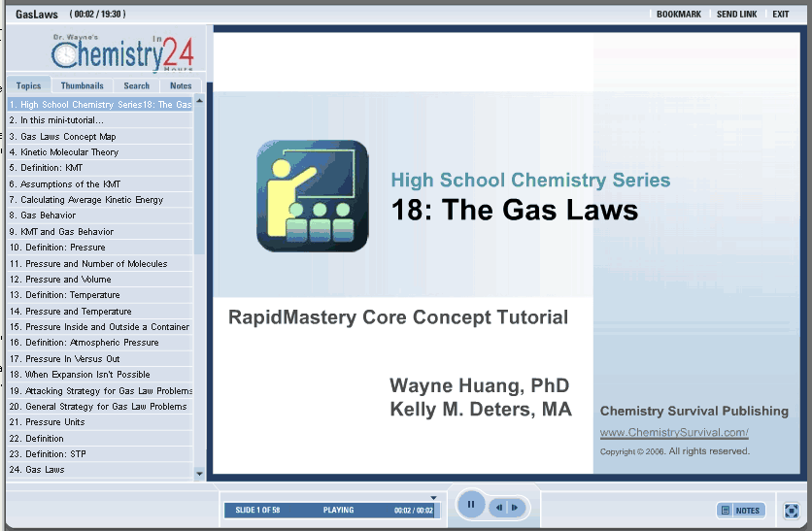
Task: Click SEND LINK in the top bar
Action: (x=736, y=15)
